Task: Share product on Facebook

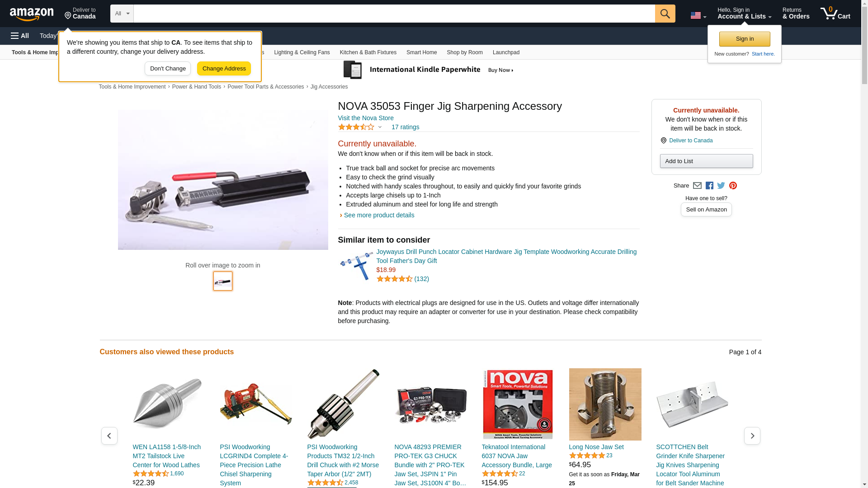Action: pyautogui.click(x=709, y=186)
